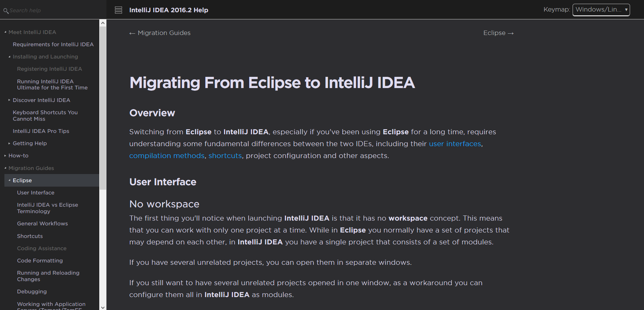This screenshot has height=310, width=644.
Task: Open IntelliJ IDEA vs Eclipse Terminology page
Action: (47, 208)
